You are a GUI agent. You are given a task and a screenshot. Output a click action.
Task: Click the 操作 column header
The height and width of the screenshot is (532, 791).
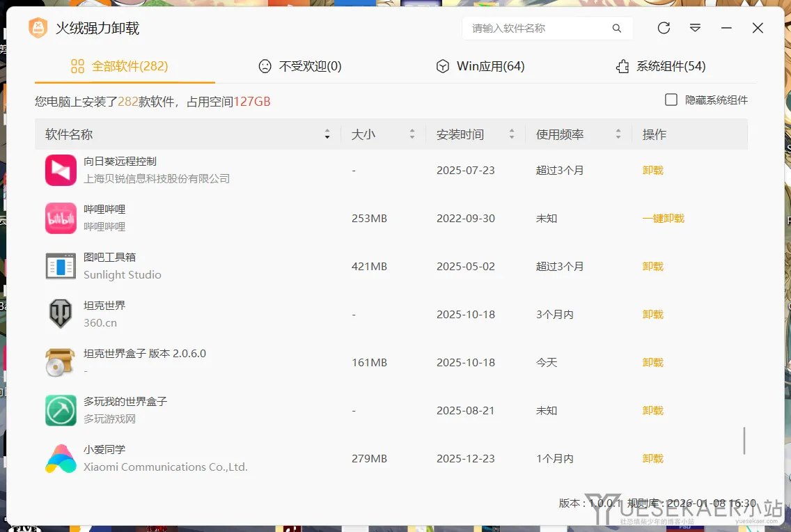pos(655,134)
